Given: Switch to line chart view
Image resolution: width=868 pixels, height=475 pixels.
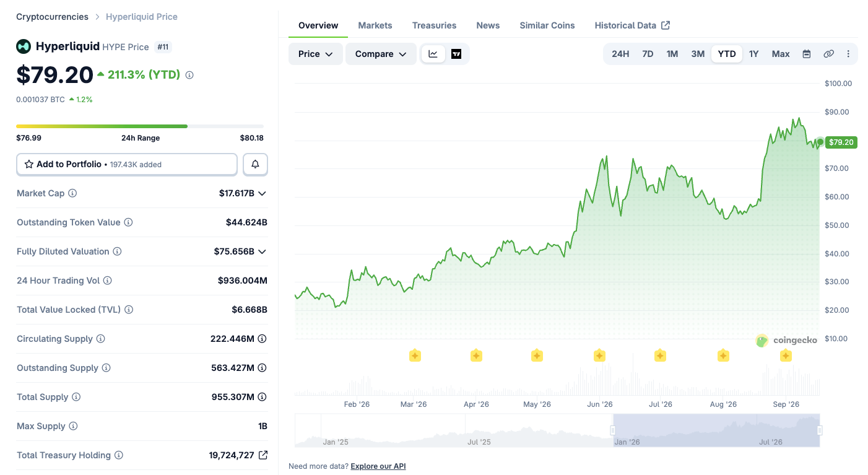Looking at the screenshot, I should point(433,54).
